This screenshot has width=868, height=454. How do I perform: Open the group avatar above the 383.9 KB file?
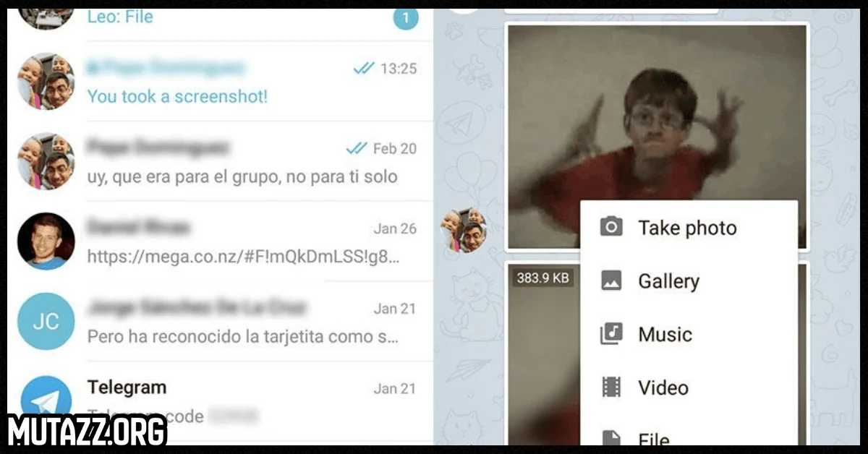point(464,229)
